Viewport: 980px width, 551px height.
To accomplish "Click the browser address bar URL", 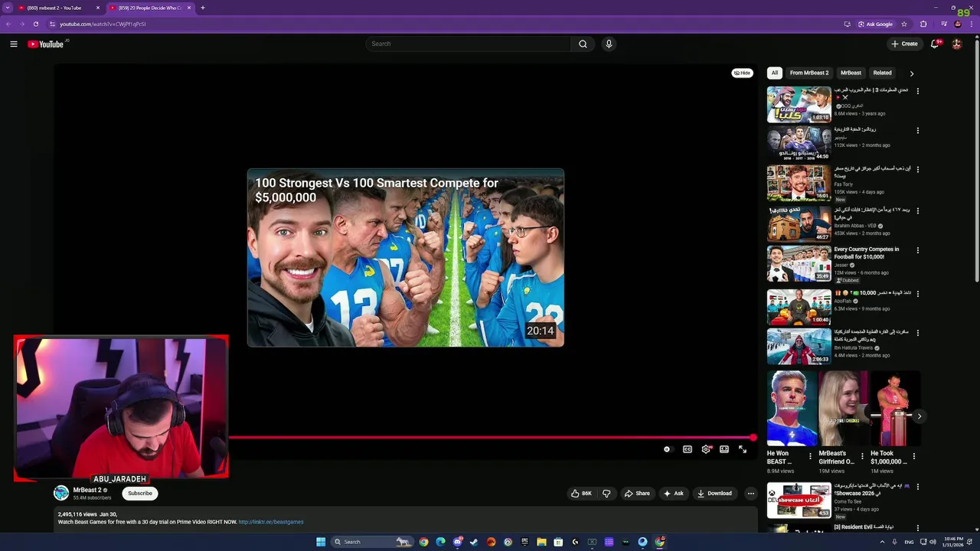I will pos(103,24).
